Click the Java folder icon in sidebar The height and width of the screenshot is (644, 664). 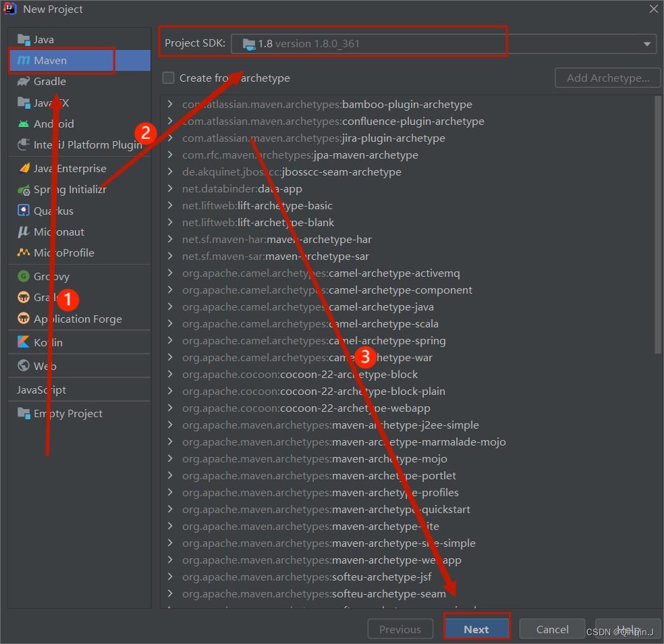tap(24, 39)
